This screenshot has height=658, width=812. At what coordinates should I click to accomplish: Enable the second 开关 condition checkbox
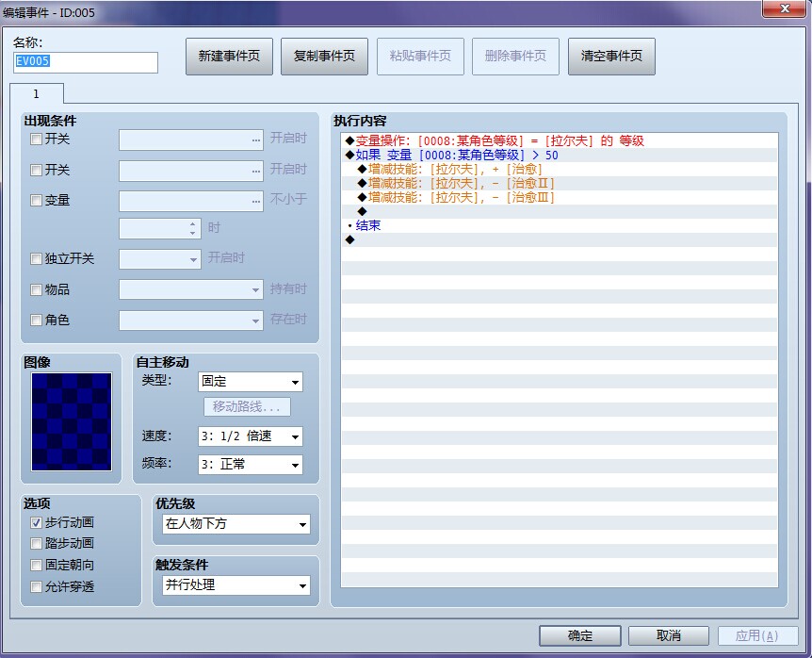point(36,170)
